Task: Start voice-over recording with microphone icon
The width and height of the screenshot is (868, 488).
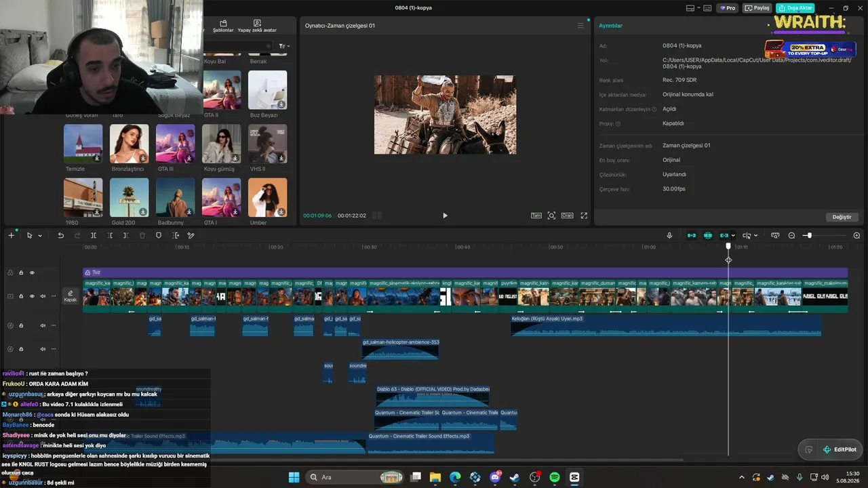Action: click(669, 235)
